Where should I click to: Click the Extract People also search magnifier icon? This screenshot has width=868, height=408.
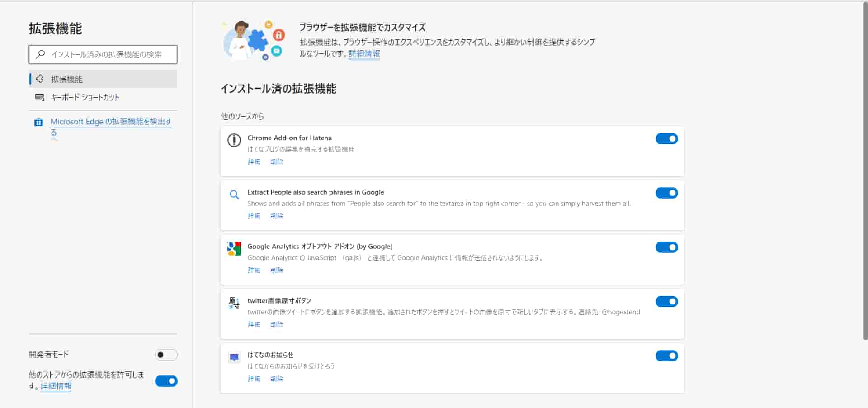tap(234, 195)
